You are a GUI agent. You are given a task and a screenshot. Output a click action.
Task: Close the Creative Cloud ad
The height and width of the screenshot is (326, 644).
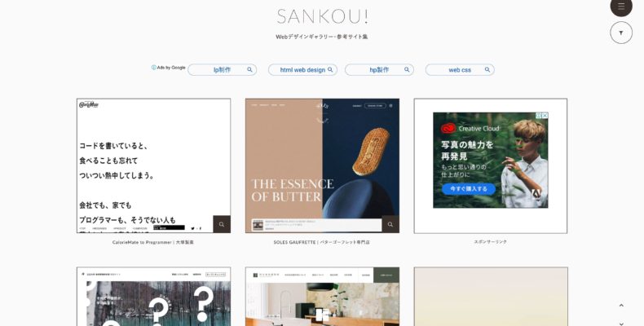pos(545,116)
